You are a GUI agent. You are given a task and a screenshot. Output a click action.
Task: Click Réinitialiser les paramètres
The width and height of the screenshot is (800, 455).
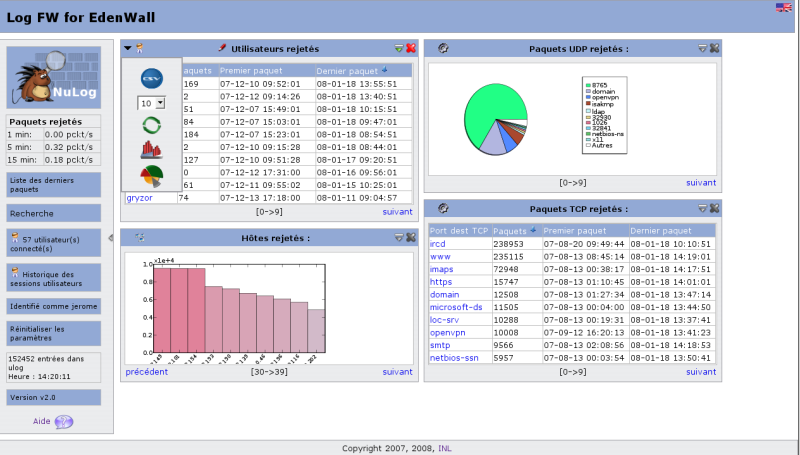click(x=54, y=333)
